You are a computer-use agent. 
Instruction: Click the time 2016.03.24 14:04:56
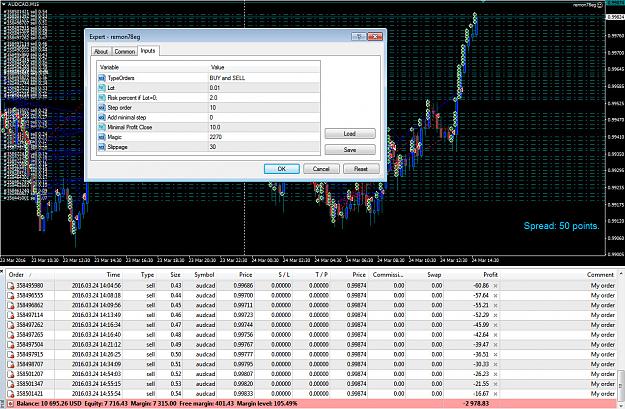[96, 285]
